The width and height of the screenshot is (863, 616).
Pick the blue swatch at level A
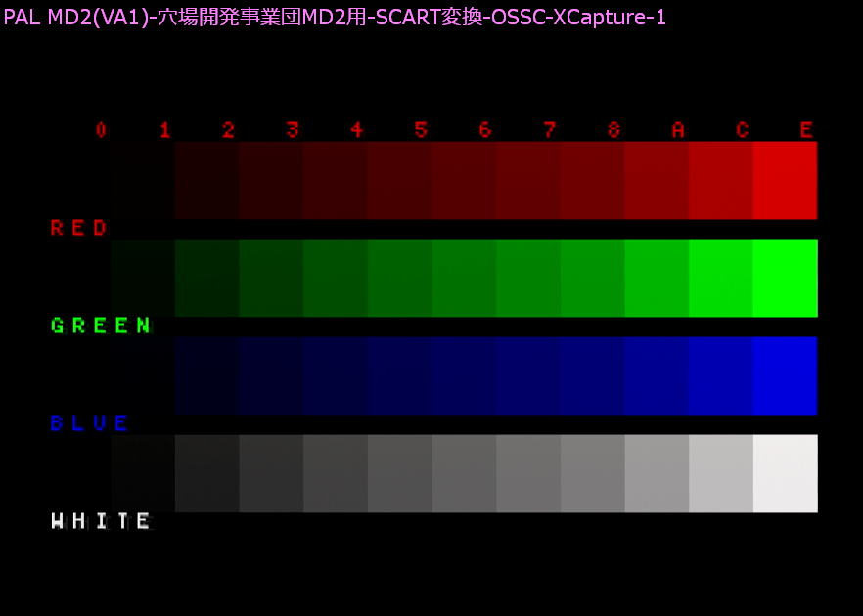coord(657,375)
